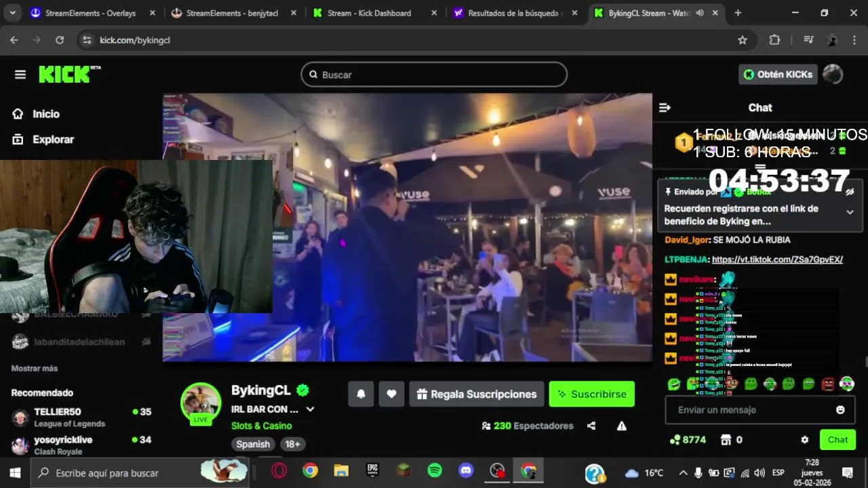Open recommended channel TELLIER50

pos(81,417)
